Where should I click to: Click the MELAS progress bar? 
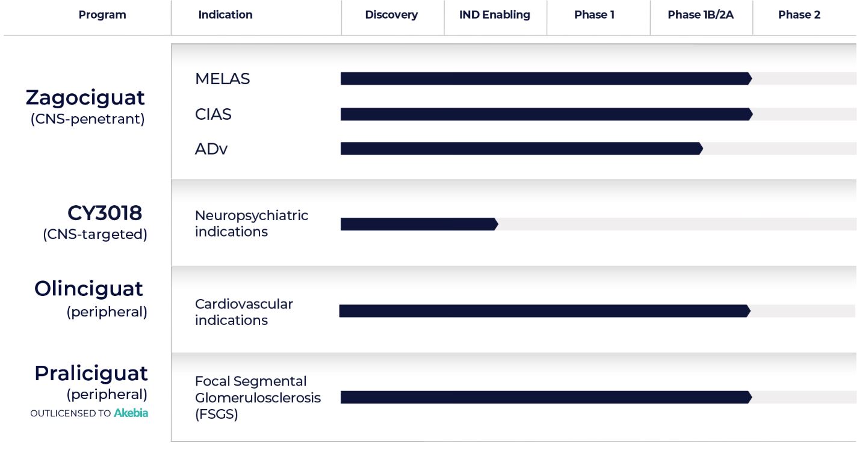click(x=545, y=79)
